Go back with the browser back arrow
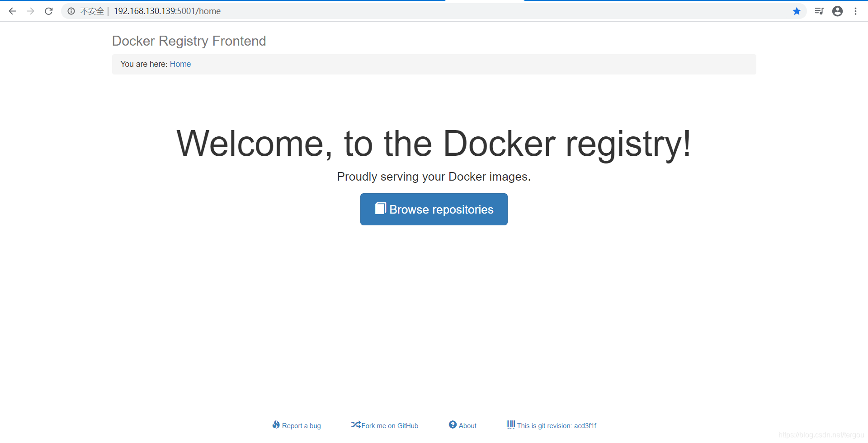Screen dimensions: 868x443 point(13,11)
